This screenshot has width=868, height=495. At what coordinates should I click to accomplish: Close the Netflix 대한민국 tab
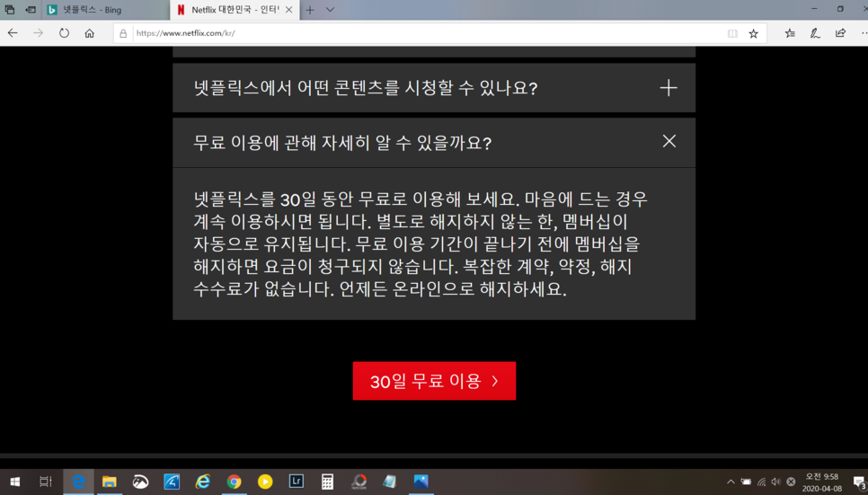289,9
